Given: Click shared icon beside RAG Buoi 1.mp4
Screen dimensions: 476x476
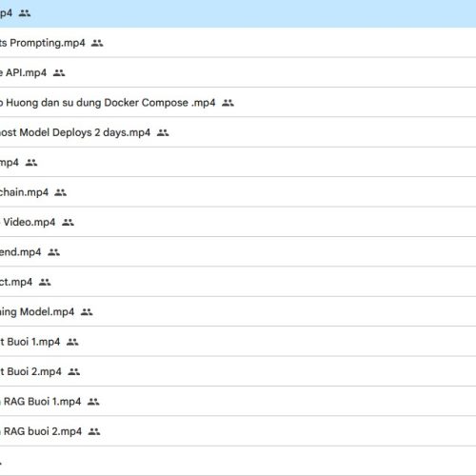Looking at the screenshot, I should (x=93, y=402).
